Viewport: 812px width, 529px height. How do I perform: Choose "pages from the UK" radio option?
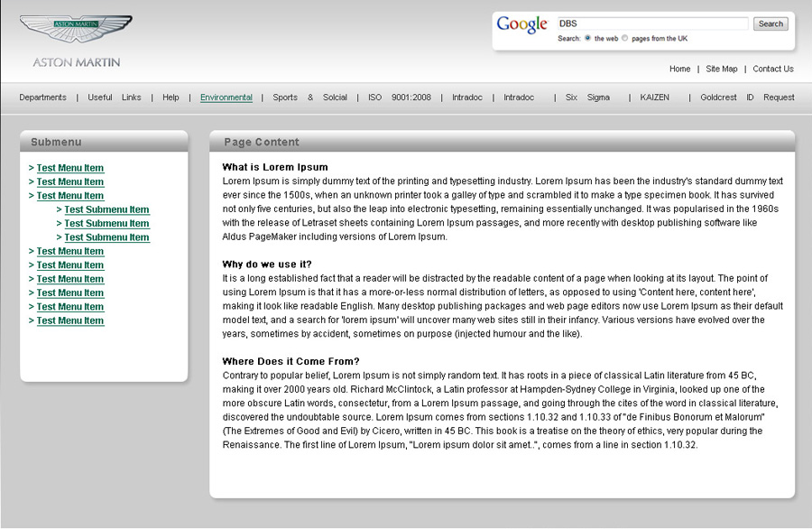625,39
